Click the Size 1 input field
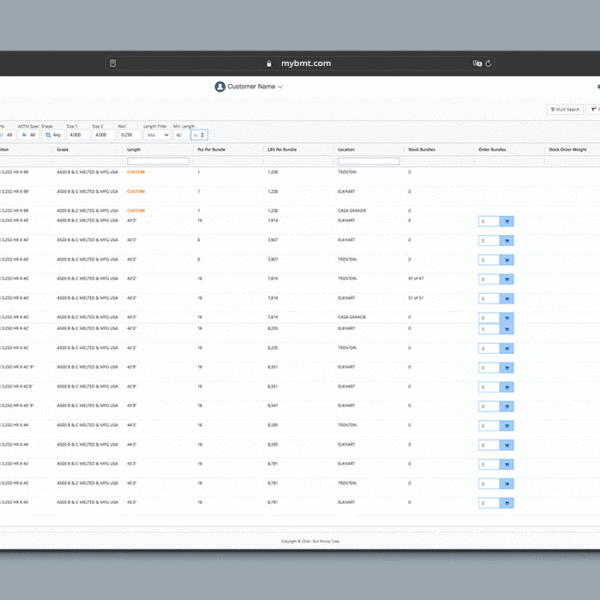Image resolution: width=600 pixels, height=600 pixels. [76, 134]
